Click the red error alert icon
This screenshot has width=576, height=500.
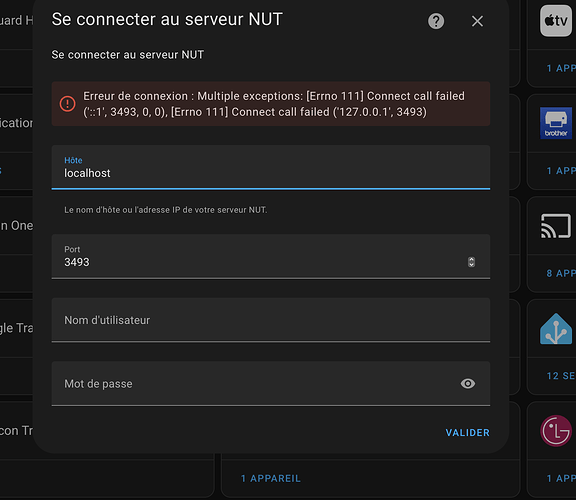tap(68, 104)
